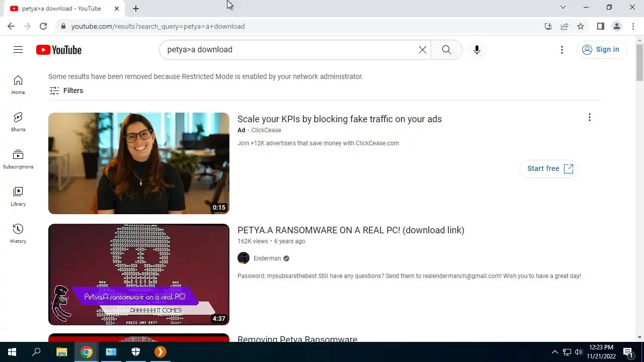Open the tab search dropdown chevron
The height and width of the screenshot is (362, 644).
(x=563, y=7)
